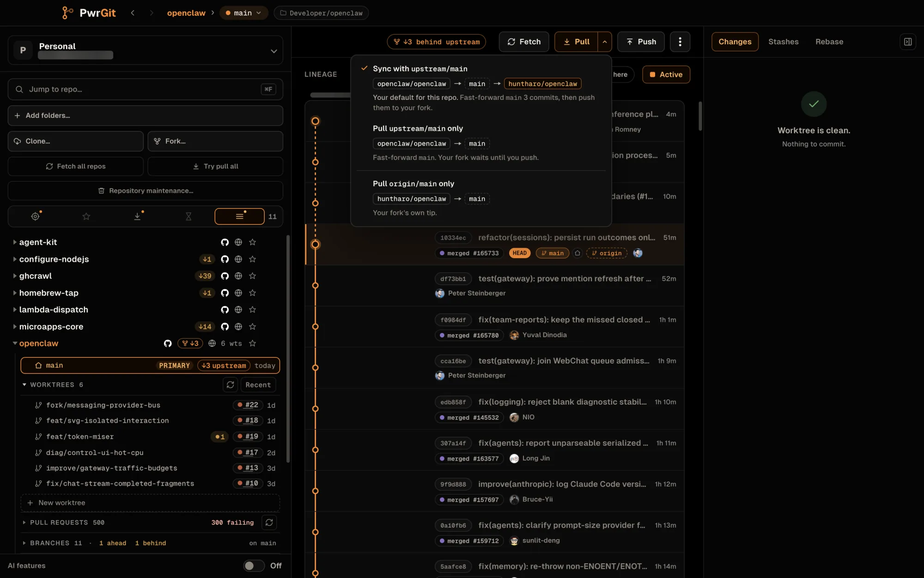Screen dimensions: 924x578
Task: Star the openclaw repository
Action: pyautogui.click(x=252, y=344)
